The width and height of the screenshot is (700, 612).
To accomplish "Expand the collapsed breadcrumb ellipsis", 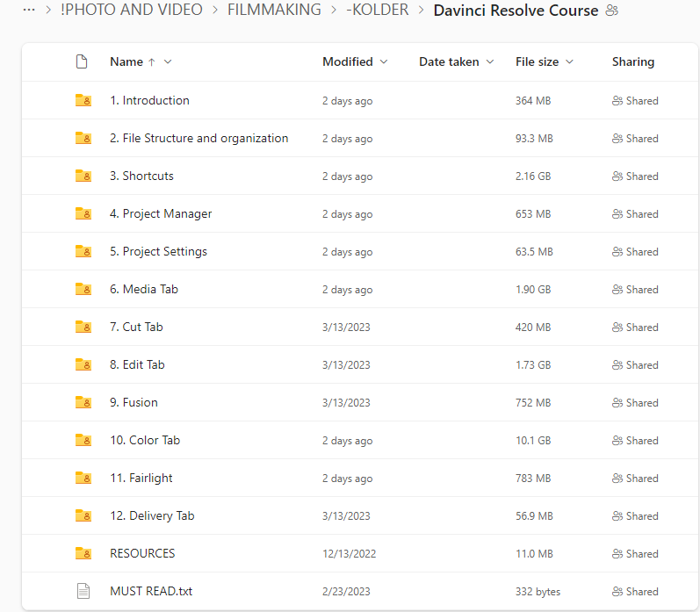I will (29, 10).
